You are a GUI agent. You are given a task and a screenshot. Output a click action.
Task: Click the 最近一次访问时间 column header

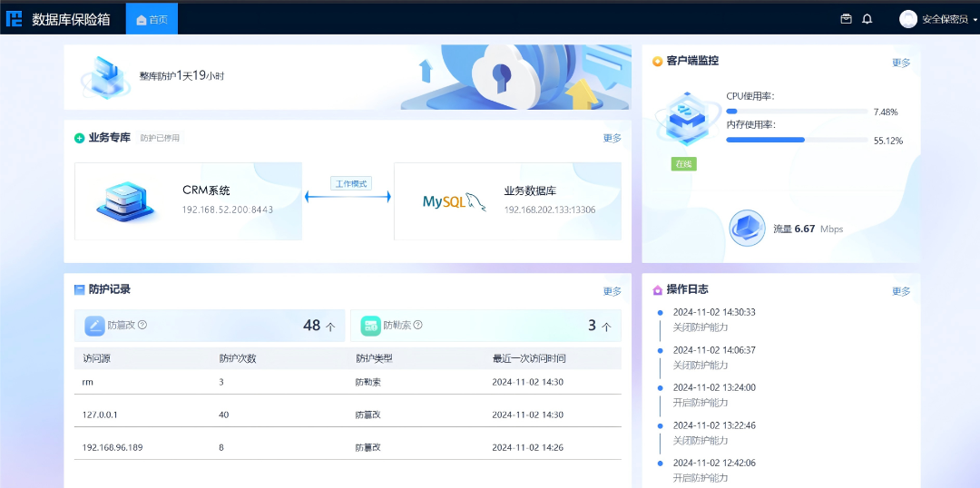pyautogui.click(x=529, y=359)
